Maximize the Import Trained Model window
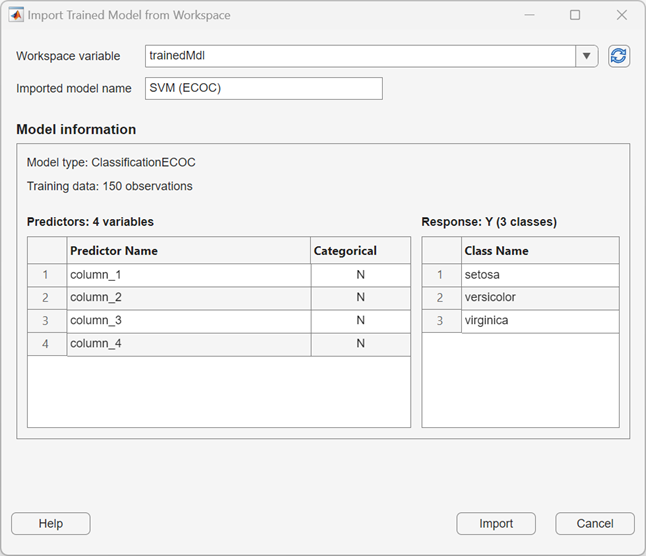This screenshot has width=646, height=556. pos(575,16)
